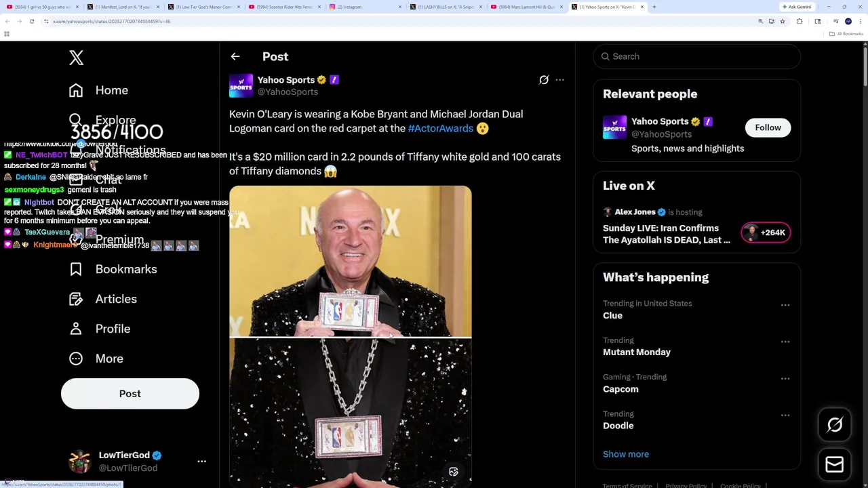
Task: Open the Doodle trending topic
Action: click(x=618, y=426)
